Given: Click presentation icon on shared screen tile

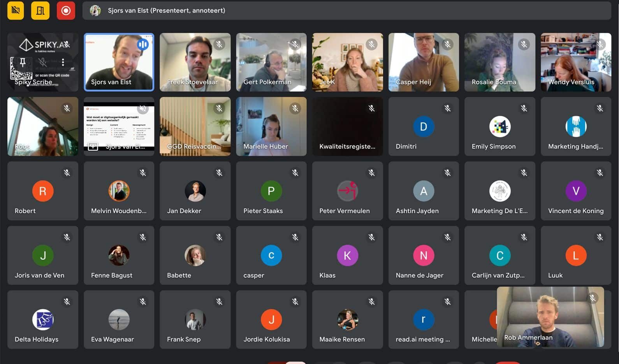Looking at the screenshot, I should (93, 147).
